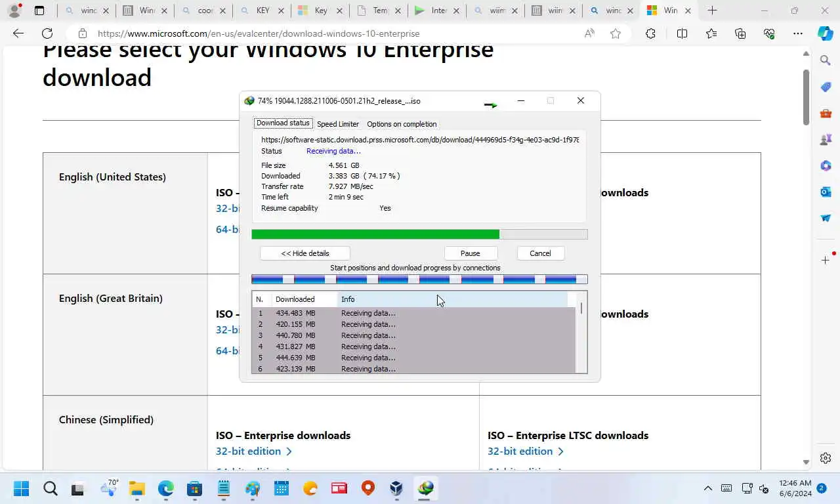Open Chinese Enterprise 32-bit edition link

click(254, 451)
